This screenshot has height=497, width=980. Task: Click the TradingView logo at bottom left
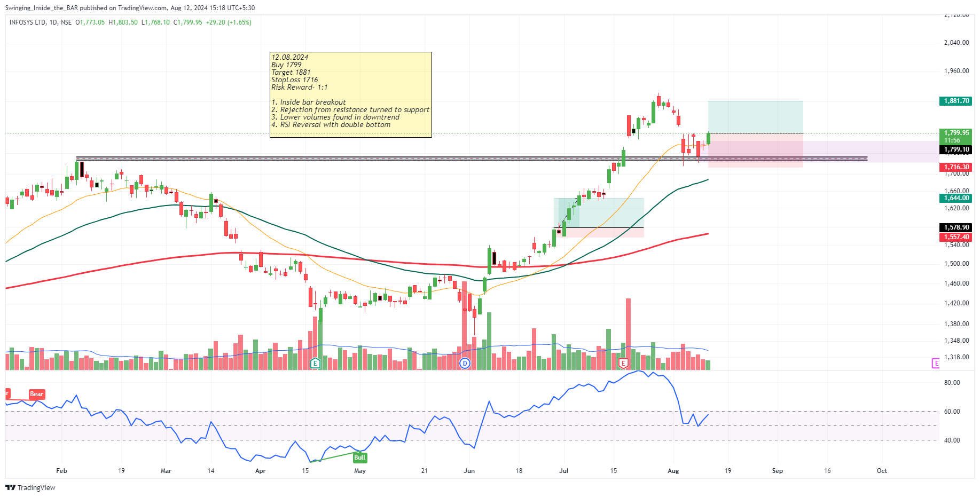coord(30,487)
